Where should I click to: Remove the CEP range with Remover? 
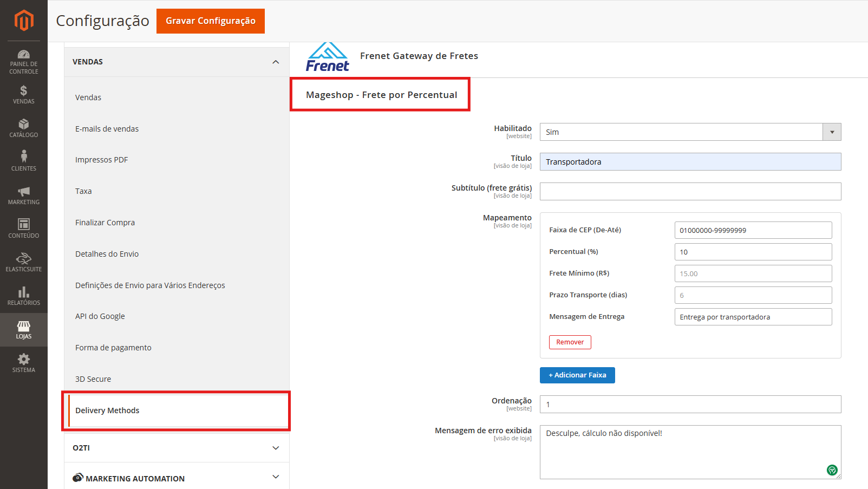tap(570, 342)
